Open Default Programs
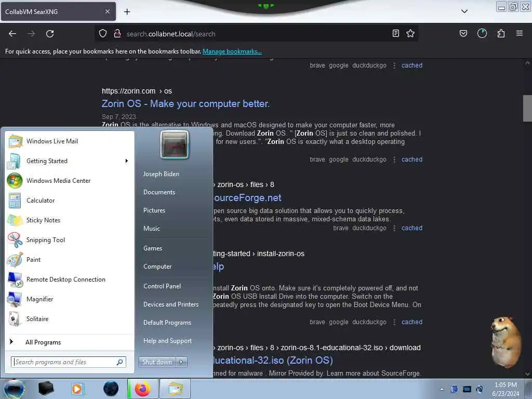Screen dimensions: 532x399 167,323
